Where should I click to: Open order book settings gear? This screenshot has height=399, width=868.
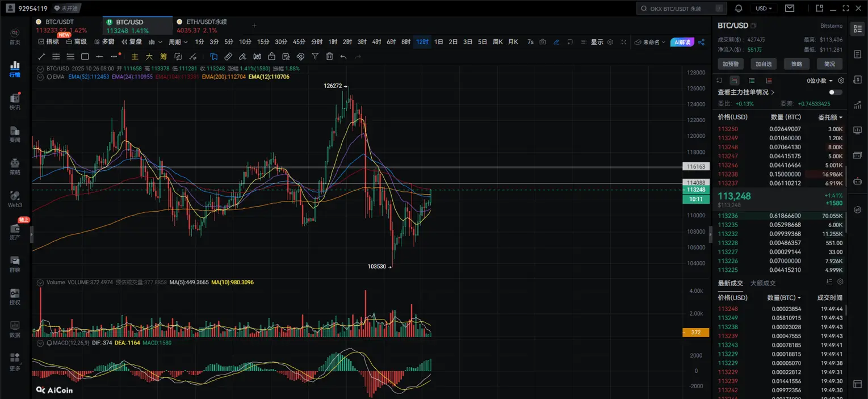point(840,81)
